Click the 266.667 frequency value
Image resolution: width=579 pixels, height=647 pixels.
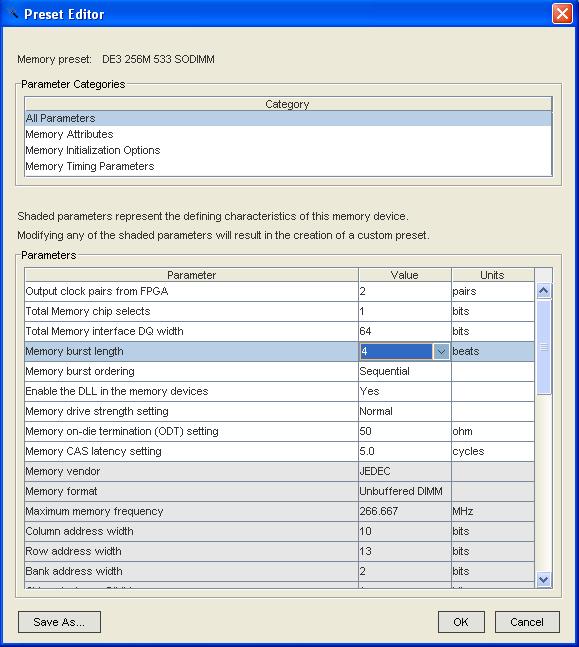click(405, 511)
